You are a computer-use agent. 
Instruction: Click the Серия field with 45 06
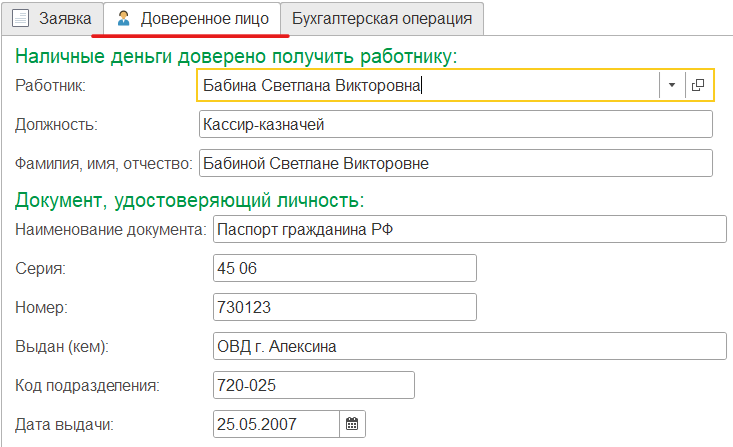[x=345, y=268]
